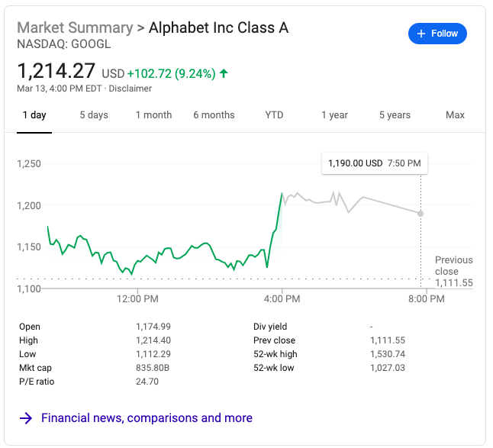493x448 pixels.
Task: Click the green price line peak
Action: coord(282,194)
